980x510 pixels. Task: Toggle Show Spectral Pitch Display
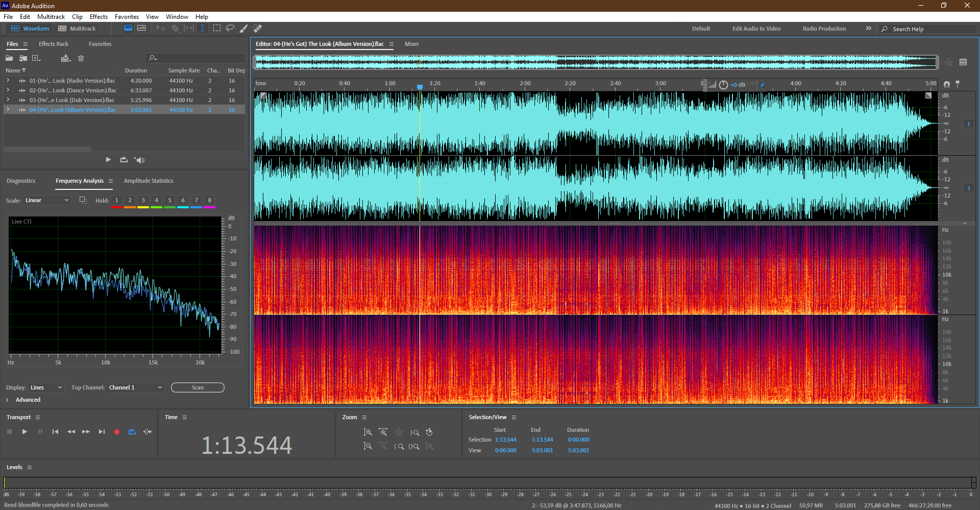click(x=141, y=29)
